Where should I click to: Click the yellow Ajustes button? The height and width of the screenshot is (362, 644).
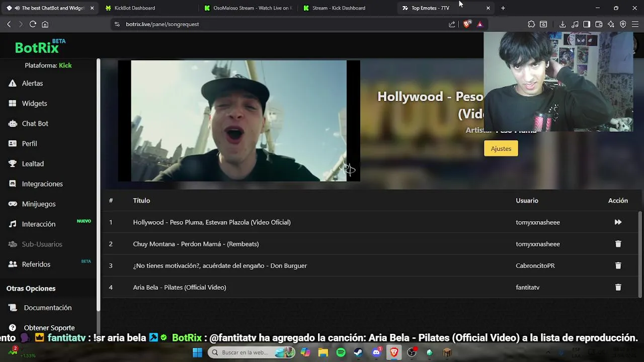point(501,148)
